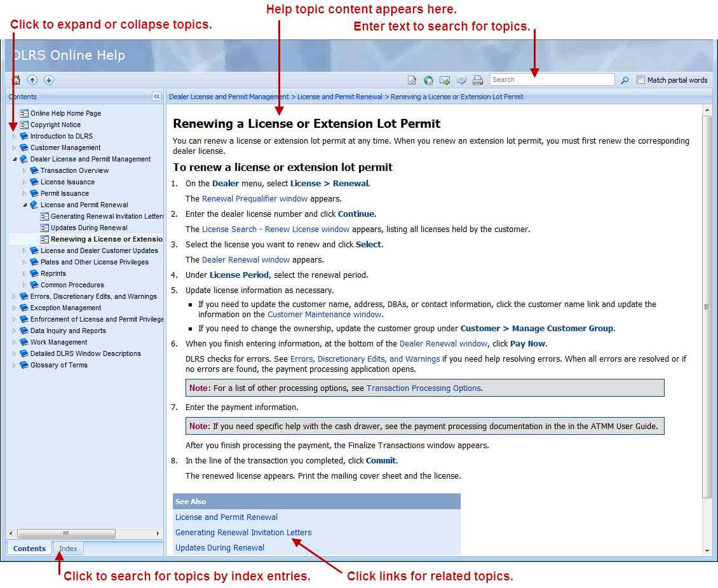Enable Match partial words checkbox
Viewport: 718px width, 588px height.
click(640, 80)
